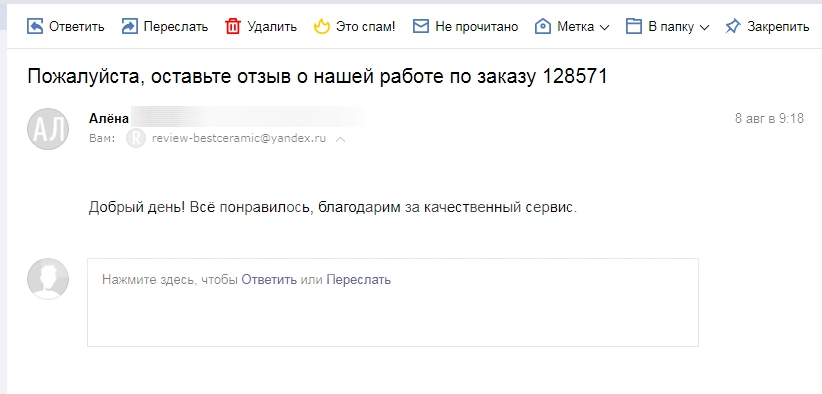The height and width of the screenshot is (394, 822).
Task: Pin the message with Закрепить
Action: click(778, 27)
